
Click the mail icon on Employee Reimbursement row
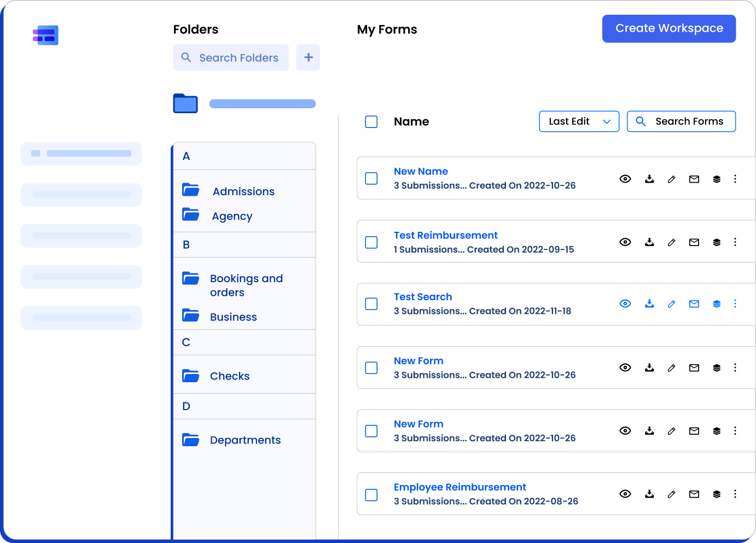[x=694, y=494]
